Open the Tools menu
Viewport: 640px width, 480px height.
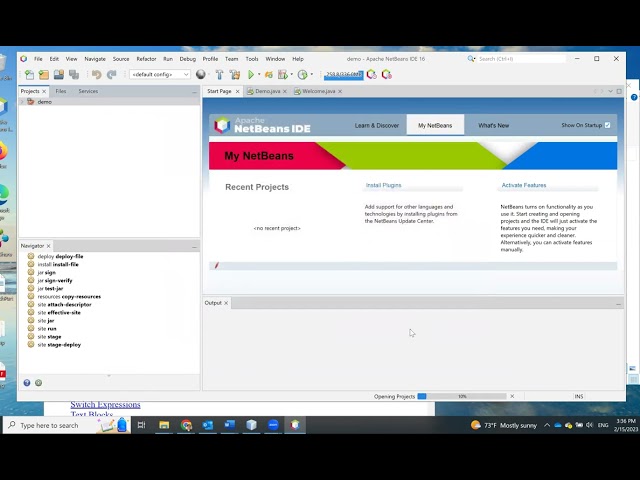[x=252, y=59]
